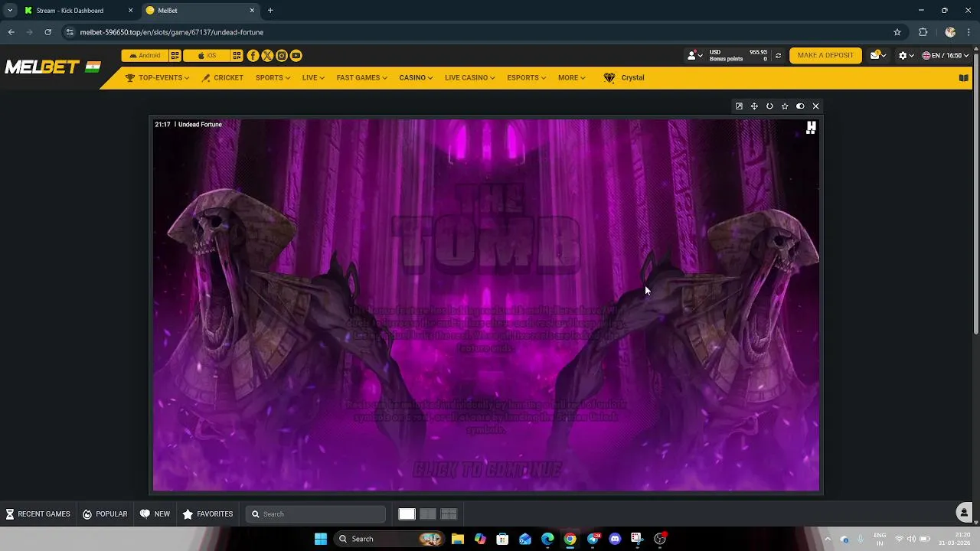The width and height of the screenshot is (980, 551).
Task: Close the Stream - Kick Dashboard tab
Action: (130, 11)
